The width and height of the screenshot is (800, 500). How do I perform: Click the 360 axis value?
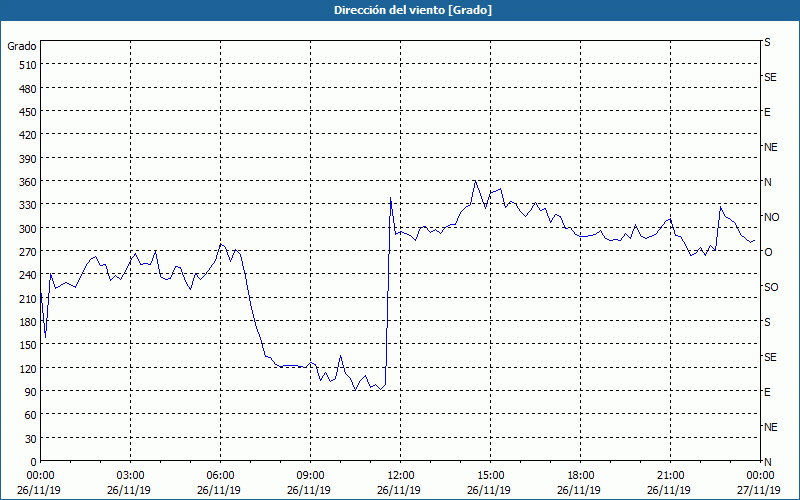tap(28, 182)
